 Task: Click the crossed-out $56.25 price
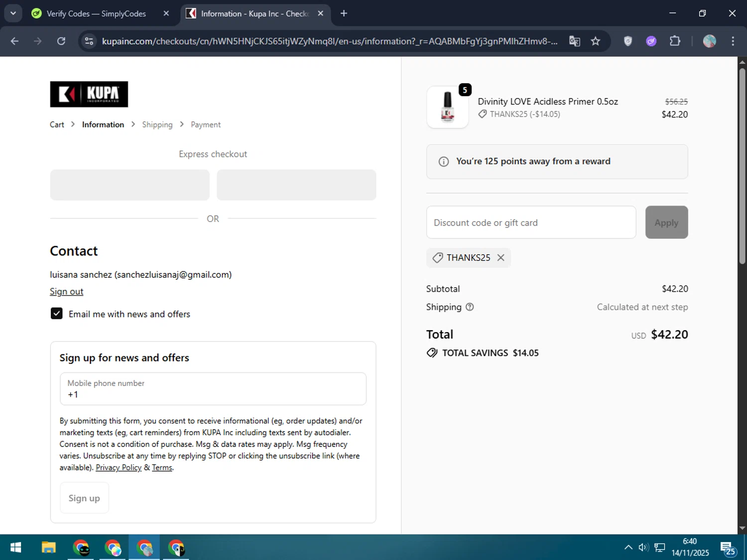coord(676,102)
